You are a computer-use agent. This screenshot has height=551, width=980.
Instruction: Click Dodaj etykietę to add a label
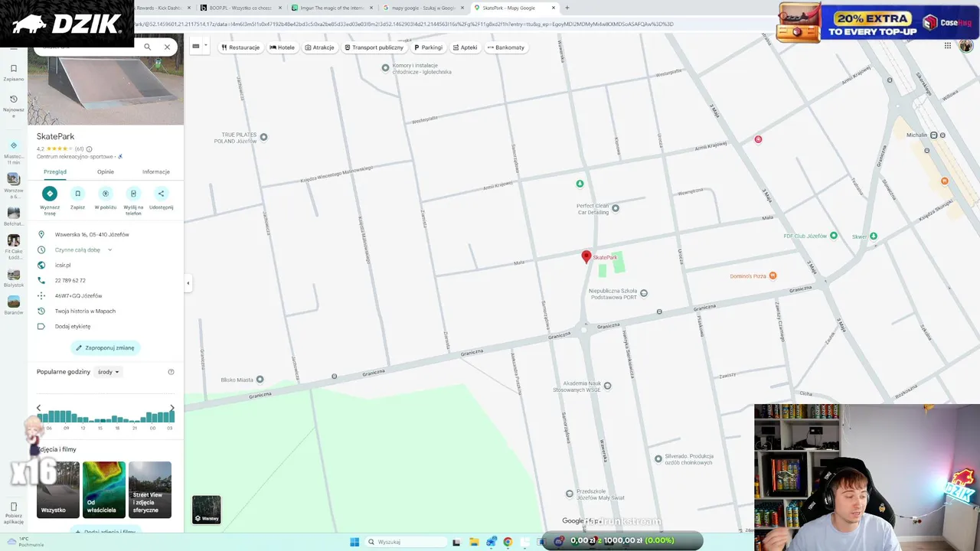coord(73,327)
